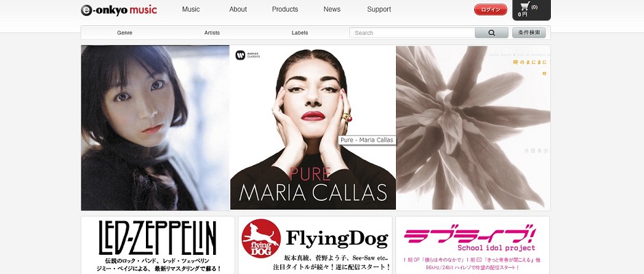Open the Products menu
Viewport: 644px width, 274px height.
click(285, 9)
